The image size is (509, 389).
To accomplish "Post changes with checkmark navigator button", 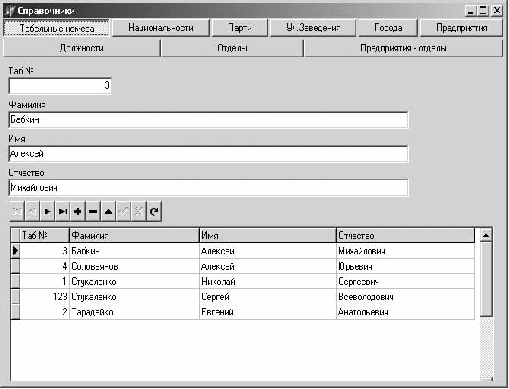I will [123, 211].
